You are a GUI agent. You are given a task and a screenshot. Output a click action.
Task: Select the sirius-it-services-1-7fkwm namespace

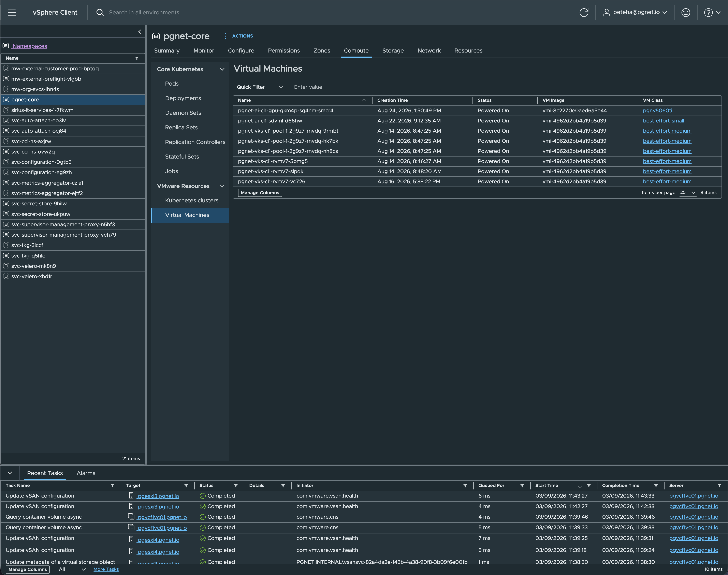tap(73, 110)
